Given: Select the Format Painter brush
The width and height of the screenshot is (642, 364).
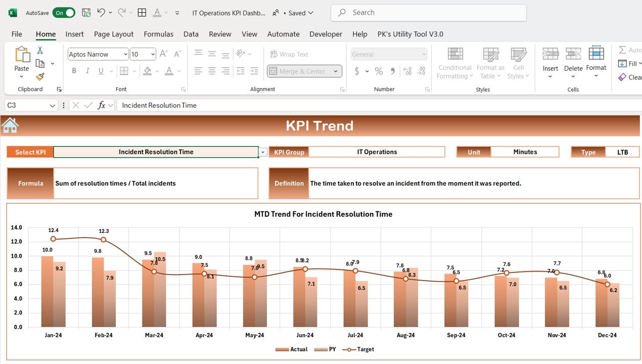Looking at the screenshot, I should (40, 77).
